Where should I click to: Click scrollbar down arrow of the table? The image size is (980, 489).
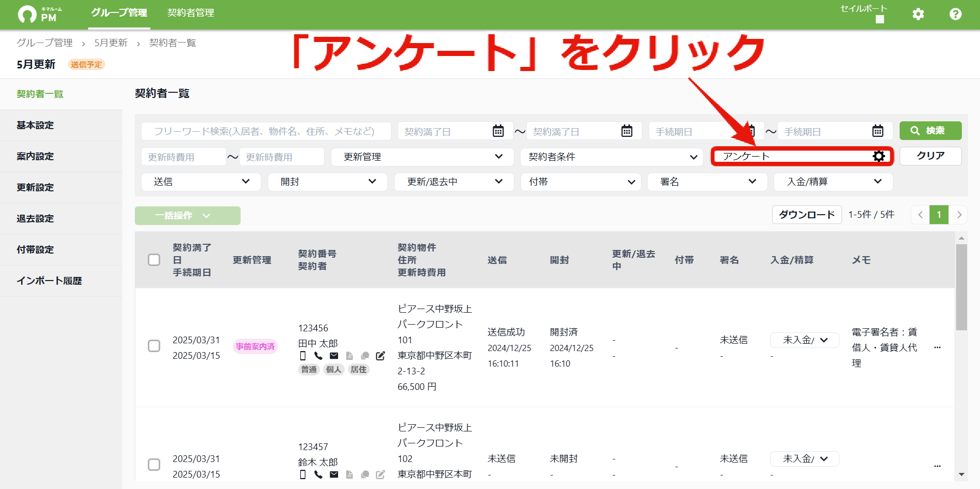tap(961, 474)
